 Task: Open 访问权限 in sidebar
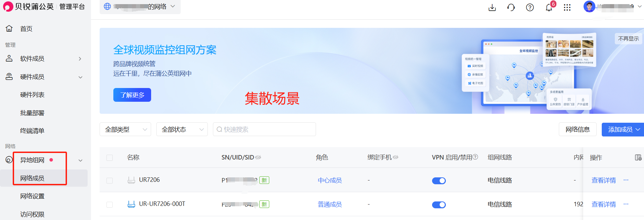click(32, 214)
